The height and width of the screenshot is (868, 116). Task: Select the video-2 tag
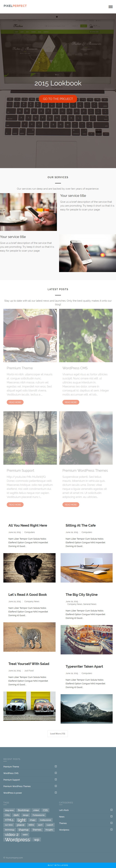12,834
